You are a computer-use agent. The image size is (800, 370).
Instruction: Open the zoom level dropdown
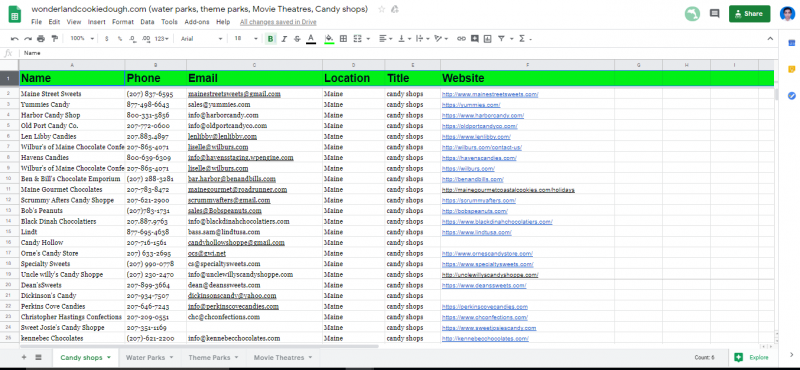coord(82,39)
